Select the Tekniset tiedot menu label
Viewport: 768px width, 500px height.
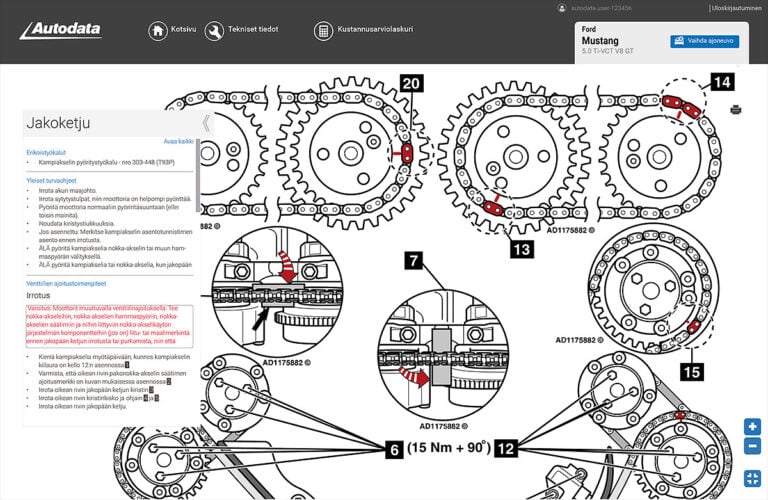click(255, 30)
